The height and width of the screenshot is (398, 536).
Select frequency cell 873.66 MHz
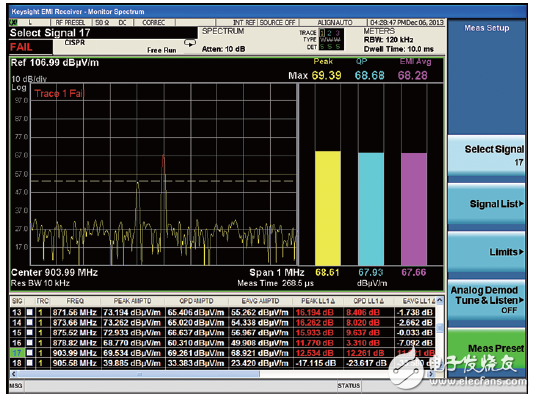(x=75, y=322)
